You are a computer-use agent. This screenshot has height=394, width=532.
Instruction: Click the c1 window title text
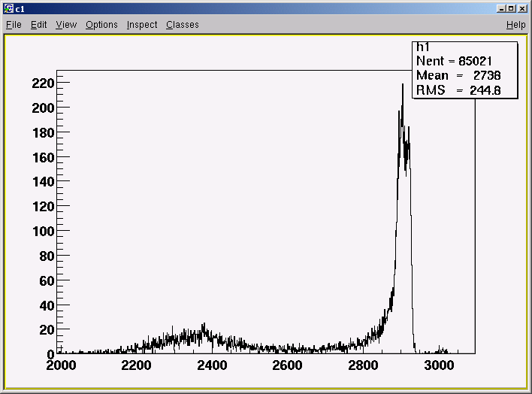(x=20, y=9)
